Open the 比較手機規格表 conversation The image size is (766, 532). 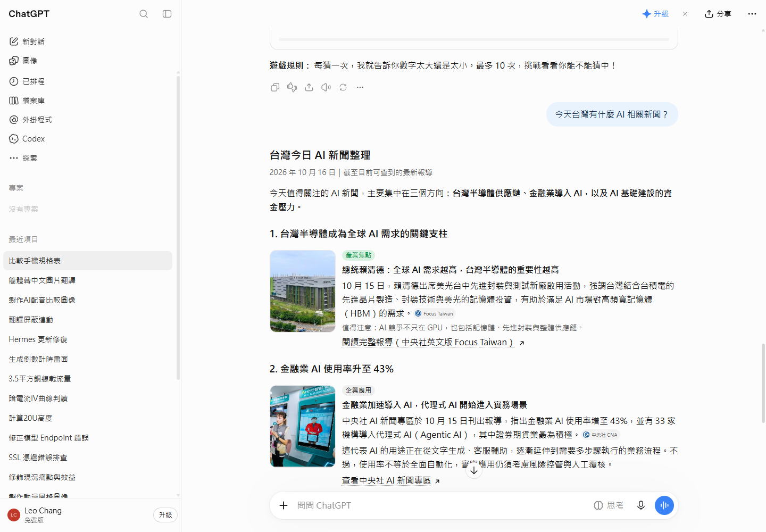88,261
